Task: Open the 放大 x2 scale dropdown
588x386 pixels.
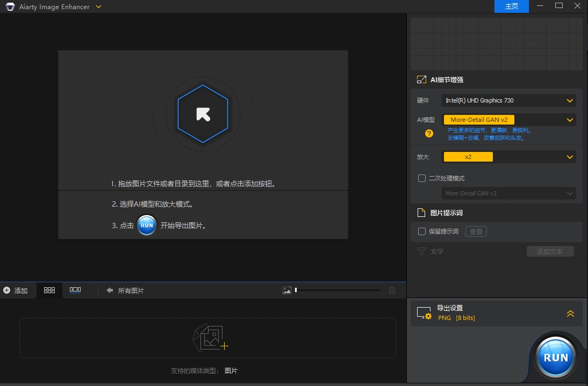Action: pyautogui.click(x=508, y=157)
